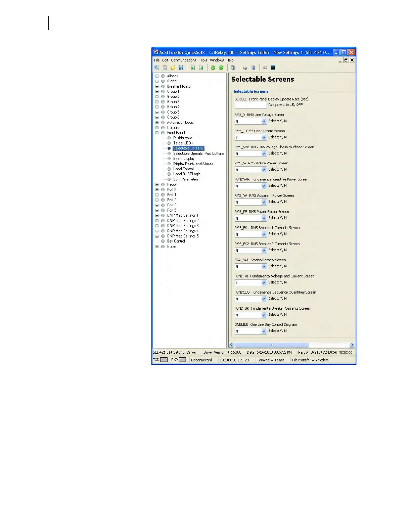Screen dimensions: 411x532
Task: Collapse the Front Panel node
Action: click(157, 133)
